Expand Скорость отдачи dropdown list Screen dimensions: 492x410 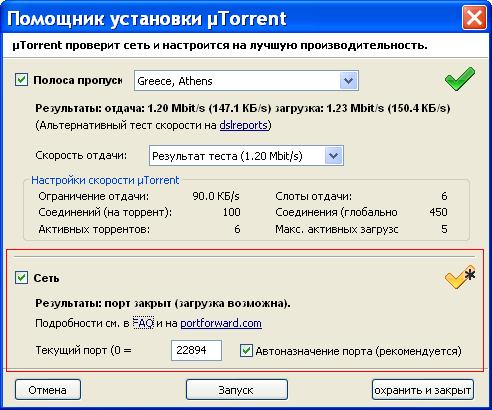click(246, 156)
